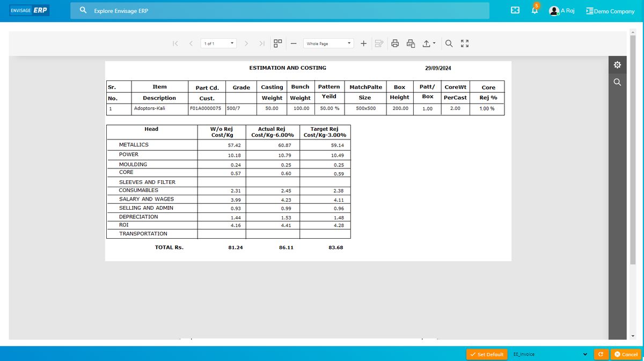
Task: Click the 'TOTAL Rs.' label
Action: coord(169,248)
